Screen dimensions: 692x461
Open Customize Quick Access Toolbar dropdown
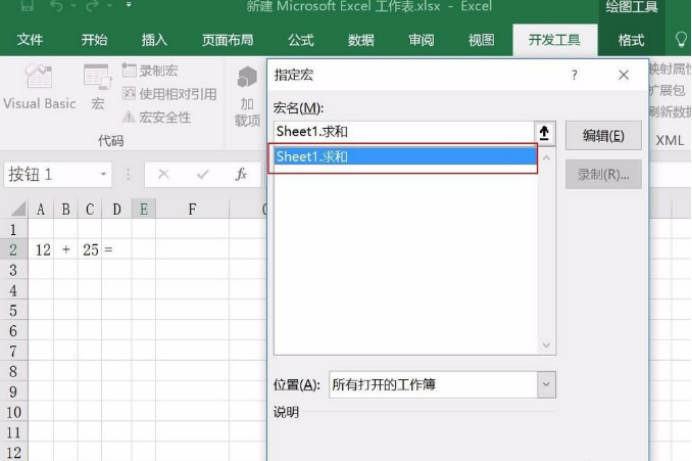[x=128, y=5]
